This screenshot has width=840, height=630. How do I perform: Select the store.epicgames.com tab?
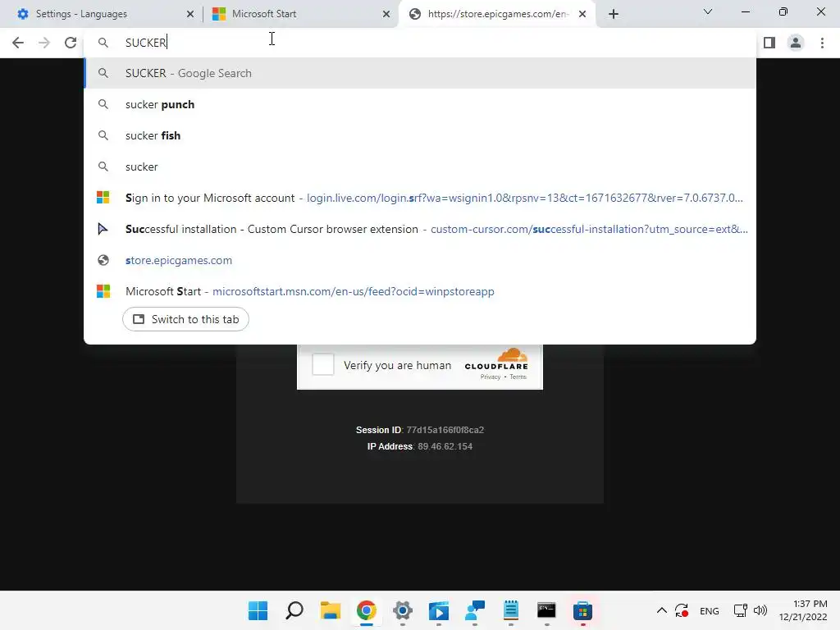[x=496, y=14]
